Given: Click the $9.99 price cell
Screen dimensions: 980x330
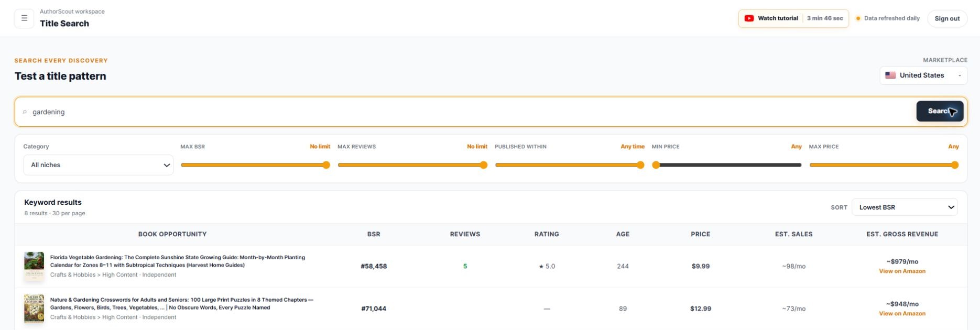Looking at the screenshot, I should 701,267.
